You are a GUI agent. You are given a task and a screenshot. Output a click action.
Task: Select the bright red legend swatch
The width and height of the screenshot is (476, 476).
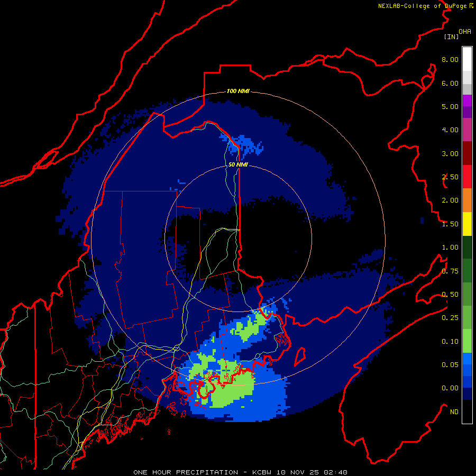pyautogui.click(x=467, y=177)
